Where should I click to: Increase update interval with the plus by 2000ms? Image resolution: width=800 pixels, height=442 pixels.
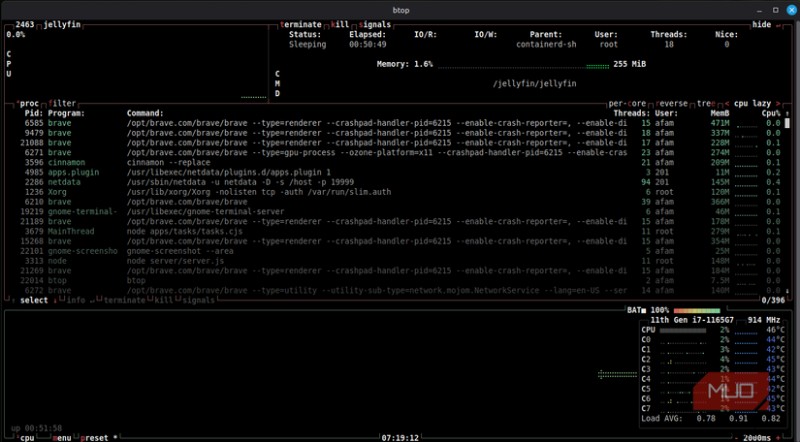coord(779,437)
